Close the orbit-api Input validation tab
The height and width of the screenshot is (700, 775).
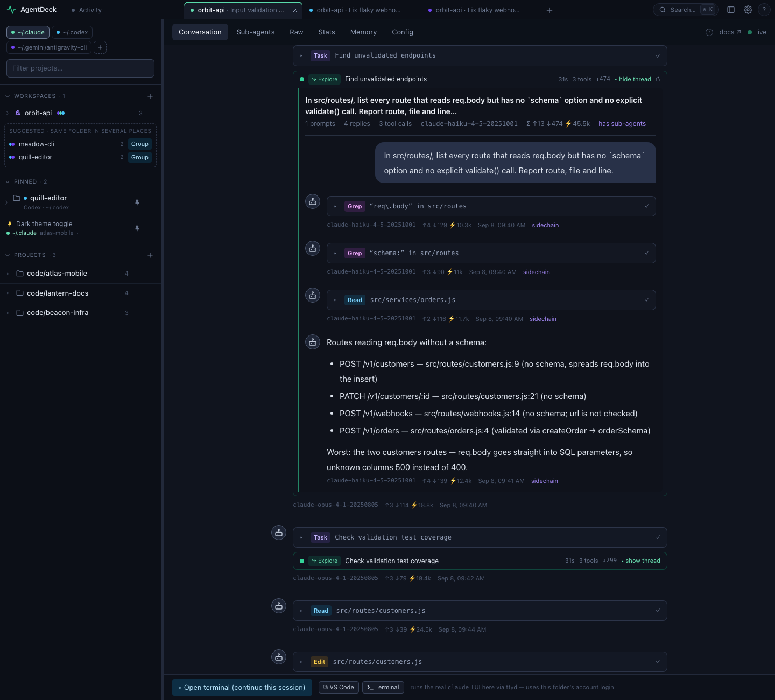click(x=295, y=10)
